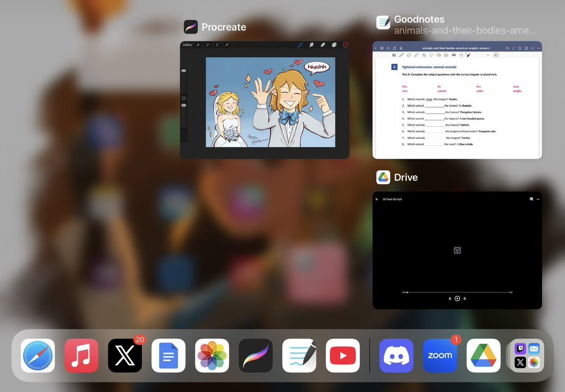Click Drive audio seek bar
Screen dimensions: 565x392
click(x=457, y=292)
